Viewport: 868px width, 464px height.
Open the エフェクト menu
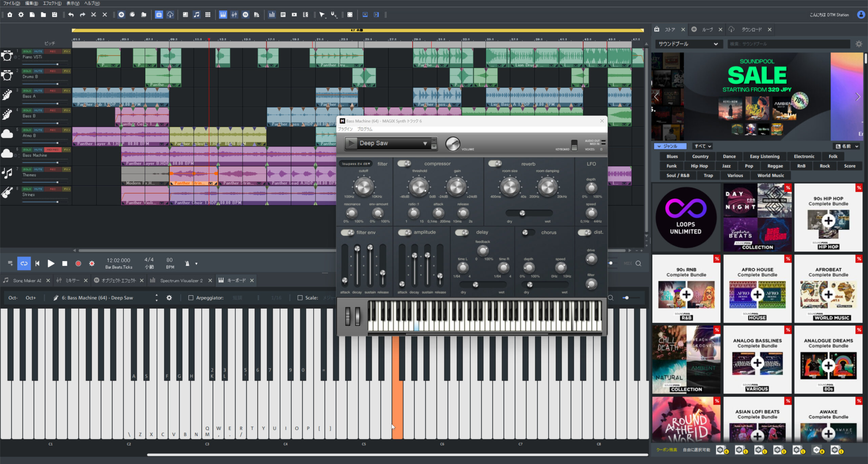click(52, 3)
